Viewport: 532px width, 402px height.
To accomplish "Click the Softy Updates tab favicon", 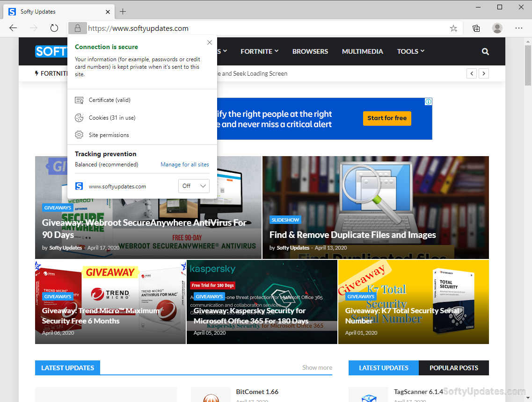I will 12,12.
